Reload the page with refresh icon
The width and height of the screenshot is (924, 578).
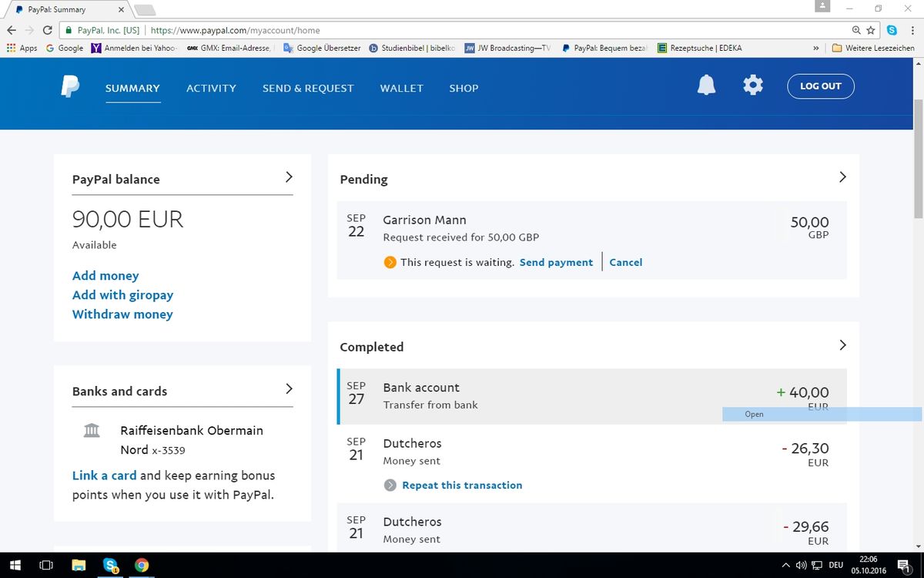tap(48, 30)
